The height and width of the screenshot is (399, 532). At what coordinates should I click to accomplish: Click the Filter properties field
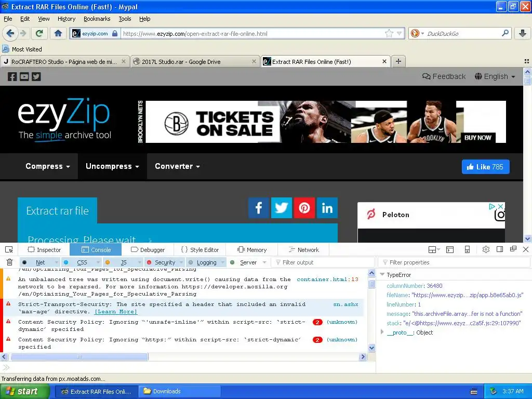click(454, 262)
